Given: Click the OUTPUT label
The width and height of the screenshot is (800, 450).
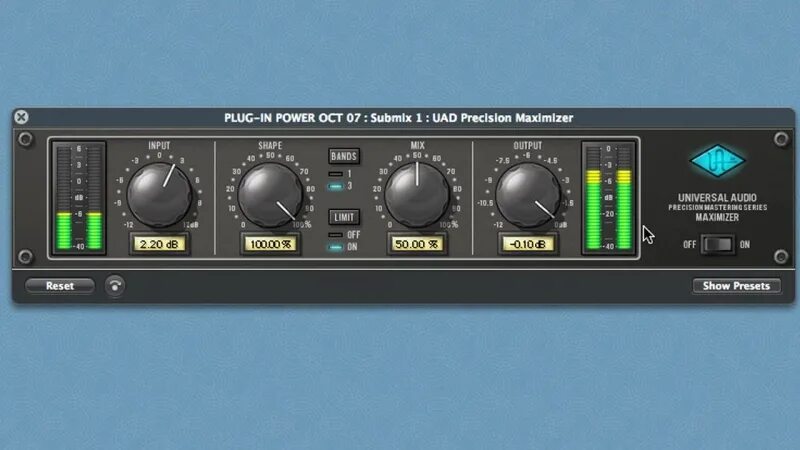Looking at the screenshot, I should [528, 146].
